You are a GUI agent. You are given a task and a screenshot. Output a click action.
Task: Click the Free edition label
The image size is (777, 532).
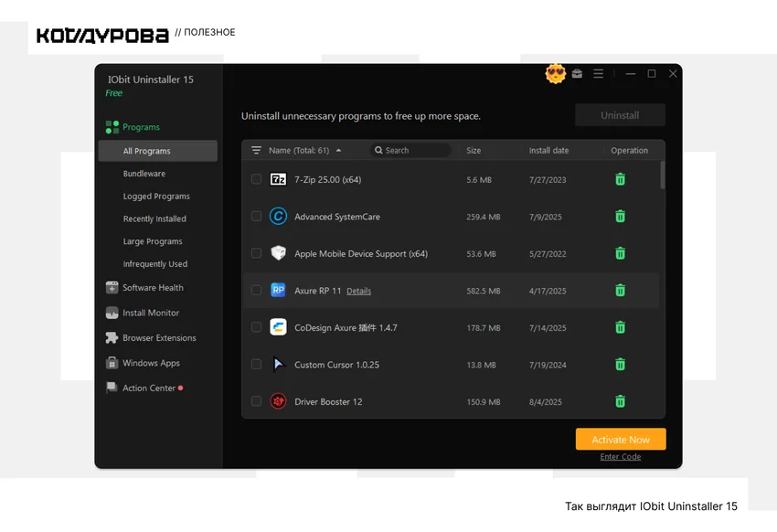coord(113,93)
